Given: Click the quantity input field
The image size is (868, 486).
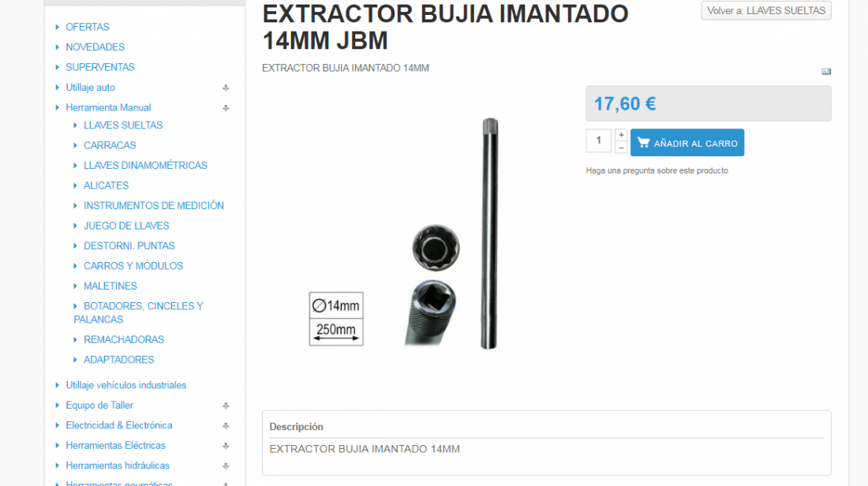Looking at the screenshot, I should (x=598, y=140).
